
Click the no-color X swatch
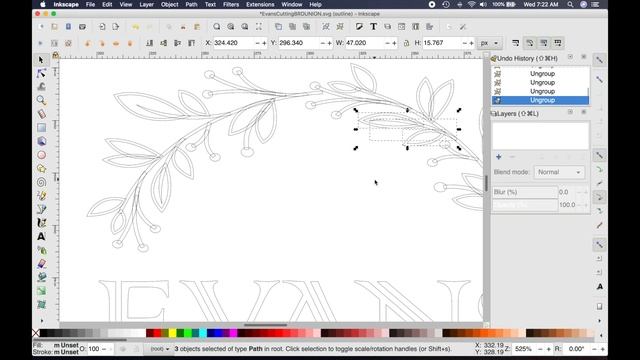pos(36,333)
